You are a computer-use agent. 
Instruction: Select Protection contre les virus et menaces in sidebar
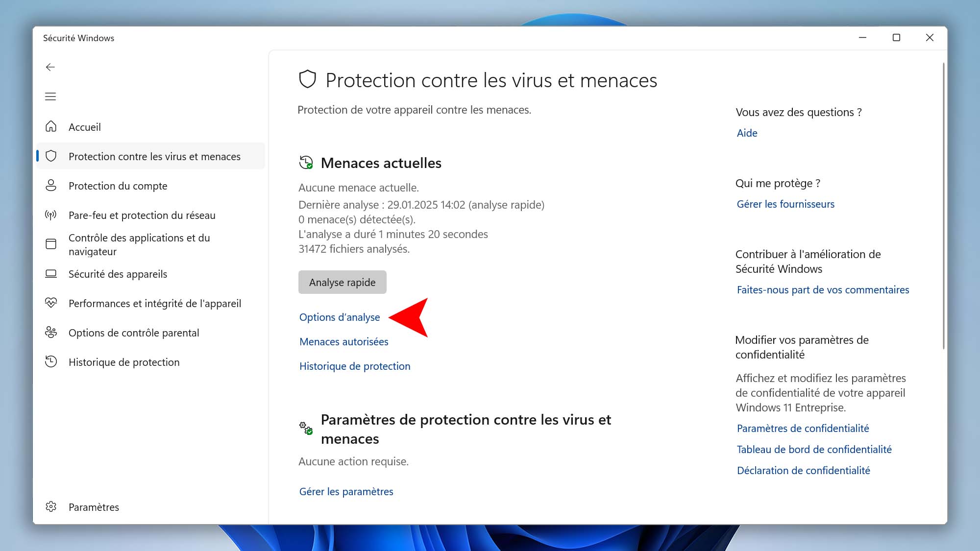[151, 156]
